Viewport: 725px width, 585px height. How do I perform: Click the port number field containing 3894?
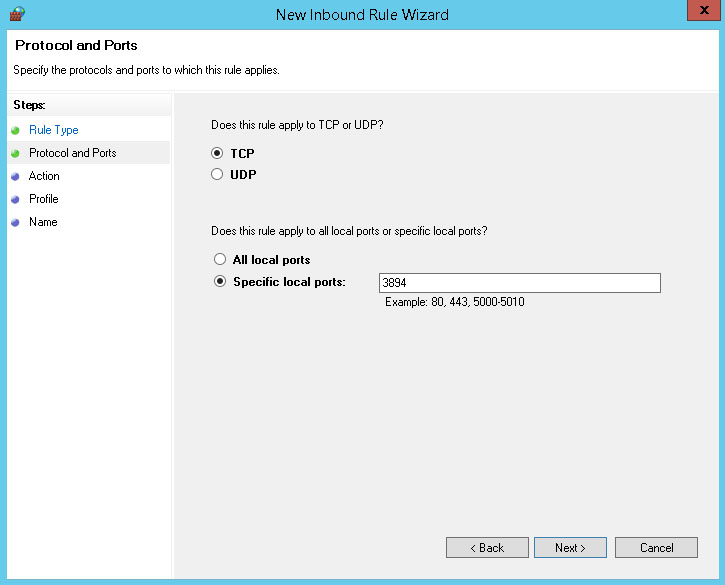[x=519, y=283]
